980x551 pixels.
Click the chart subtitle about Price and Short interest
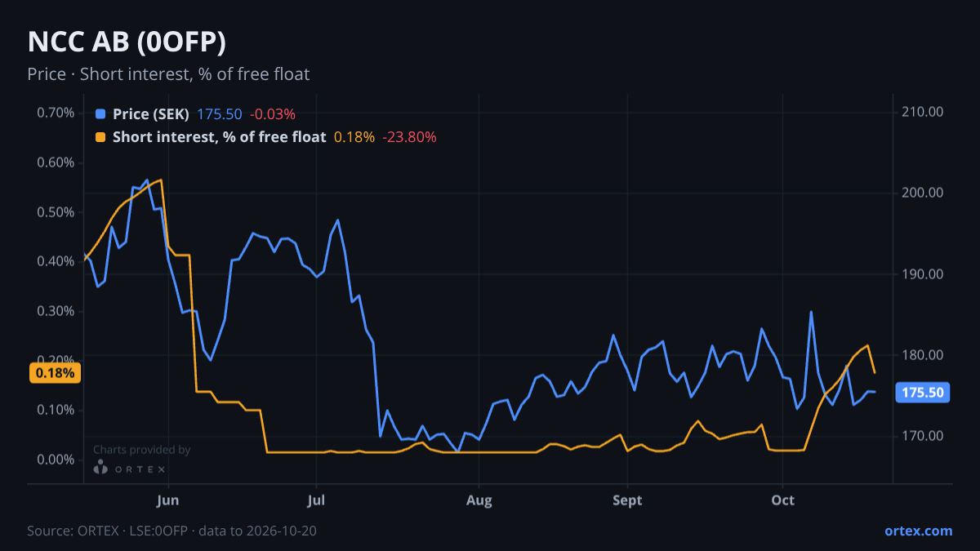pyautogui.click(x=168, y=74)
